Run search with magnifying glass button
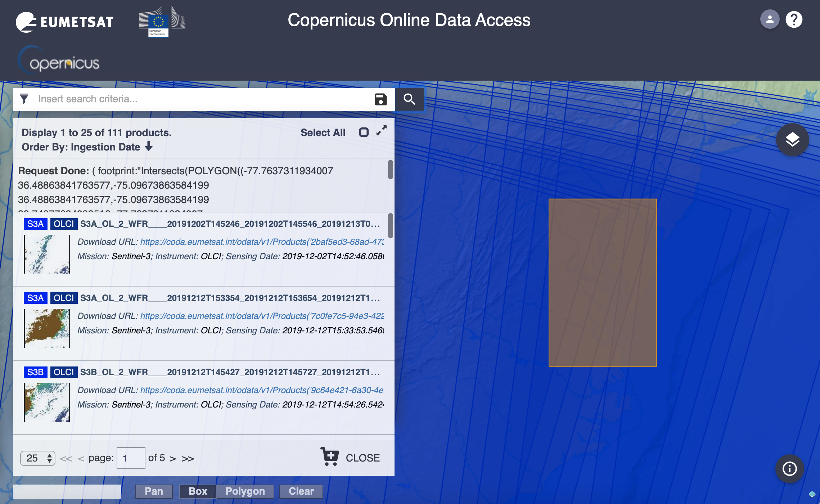The height and width of the screenshot is (504, 820). (x=409, y=99)
